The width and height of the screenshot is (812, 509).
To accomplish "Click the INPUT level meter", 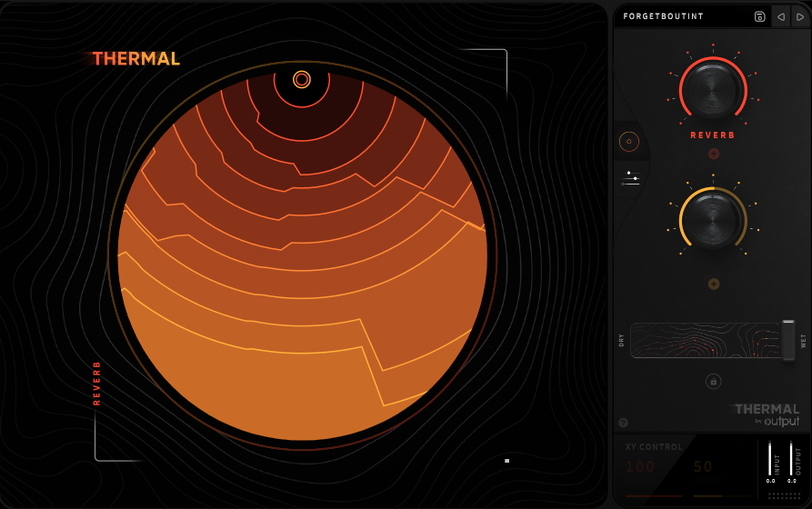I will (770, 457).
